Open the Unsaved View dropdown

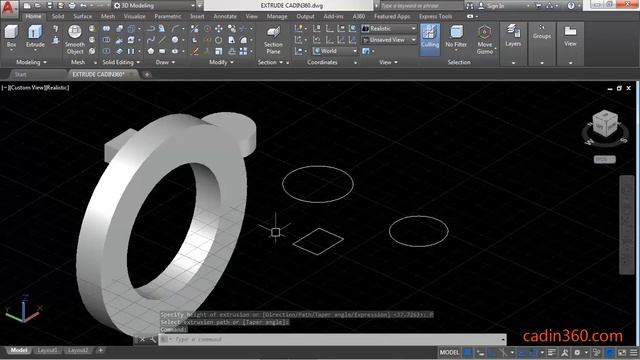point(389,40)
